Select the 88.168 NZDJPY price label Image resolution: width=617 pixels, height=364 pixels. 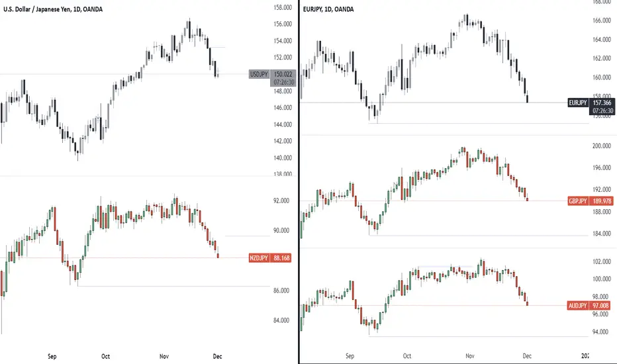tap(281, 258)
